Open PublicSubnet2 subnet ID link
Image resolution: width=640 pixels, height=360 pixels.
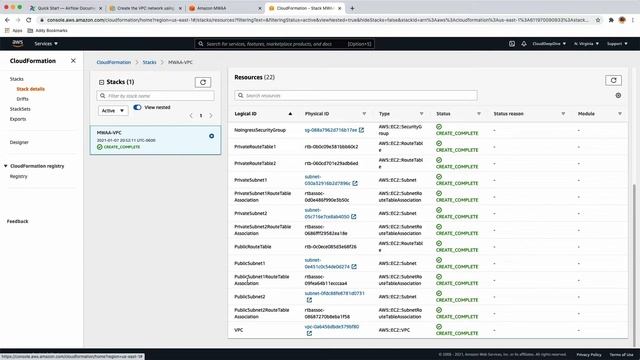click(x=334, y=293)
